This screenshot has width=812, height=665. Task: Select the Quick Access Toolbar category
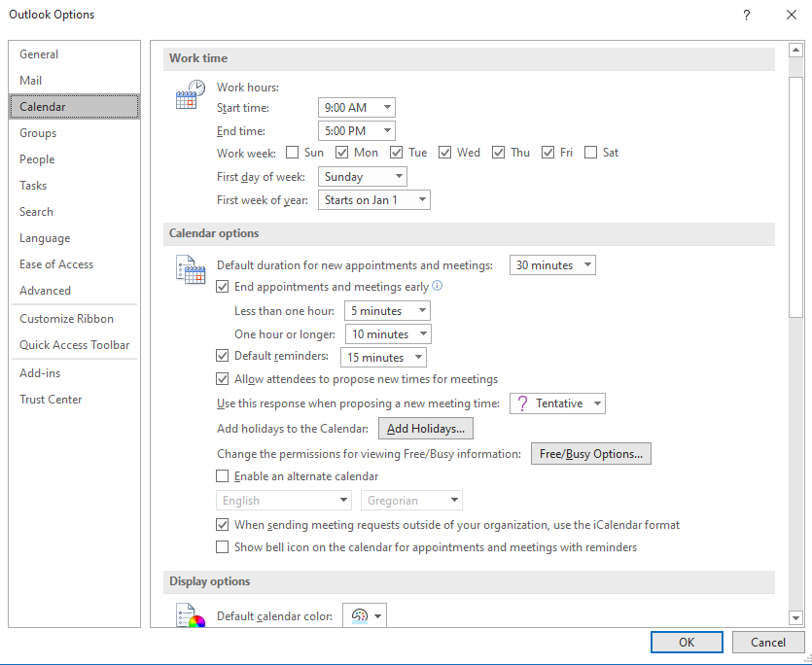point(74,345)
